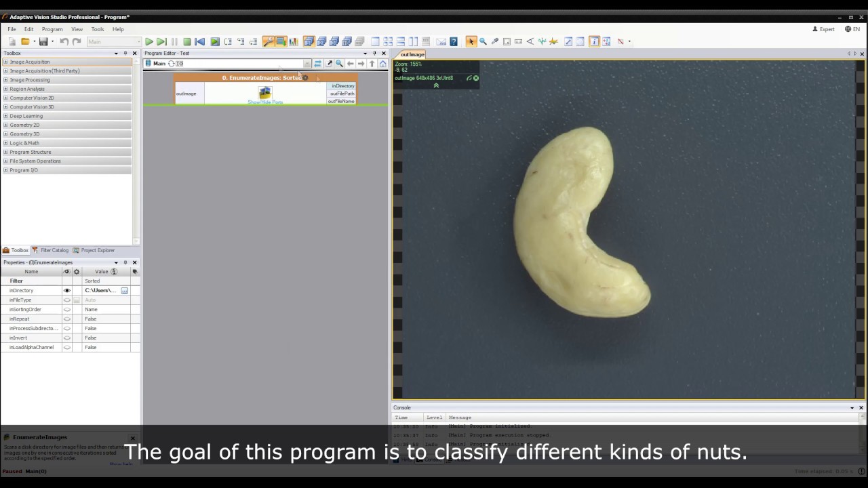This screenshot has width=868, height=488.
Task: Click the up arrow in Program Editor bar
Action: (372, 64)
